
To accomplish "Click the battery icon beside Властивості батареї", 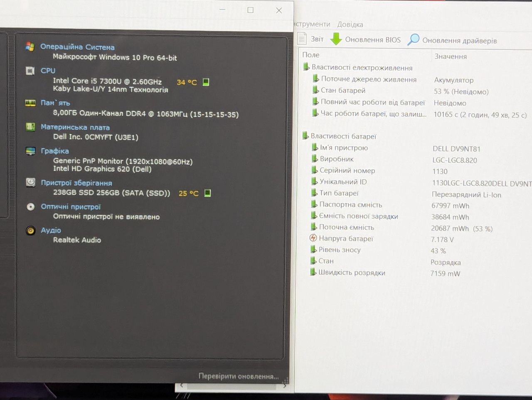I will click(x=305, y=135).
